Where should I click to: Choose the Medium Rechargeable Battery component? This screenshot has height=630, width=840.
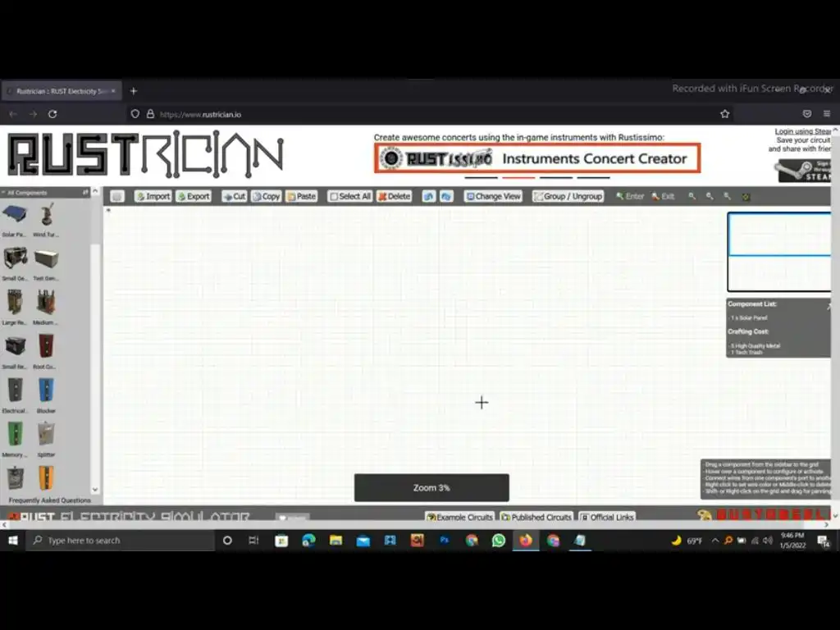tap(46, 302)
